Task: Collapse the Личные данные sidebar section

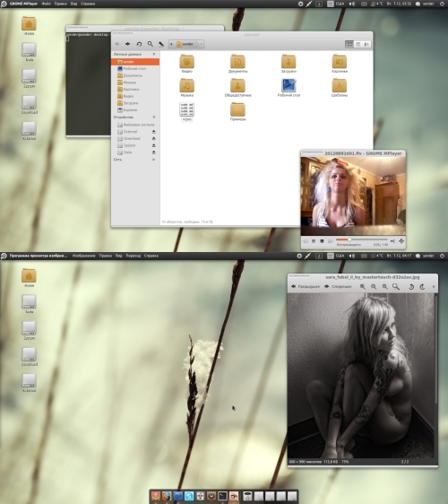Action: 154,54
